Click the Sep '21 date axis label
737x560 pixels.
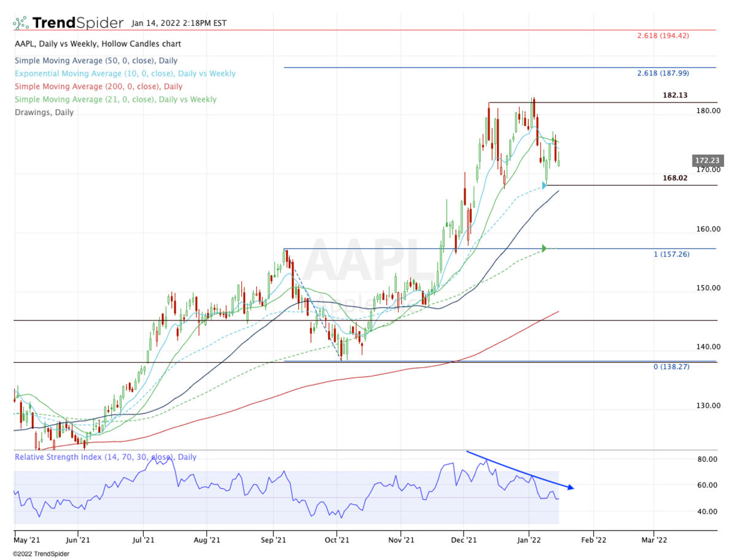tap(273, 540)
